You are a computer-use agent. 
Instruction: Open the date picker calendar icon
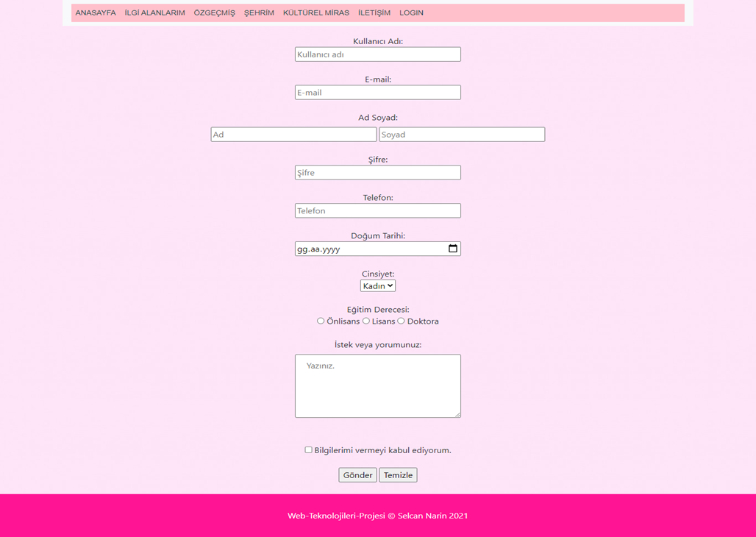452,249
